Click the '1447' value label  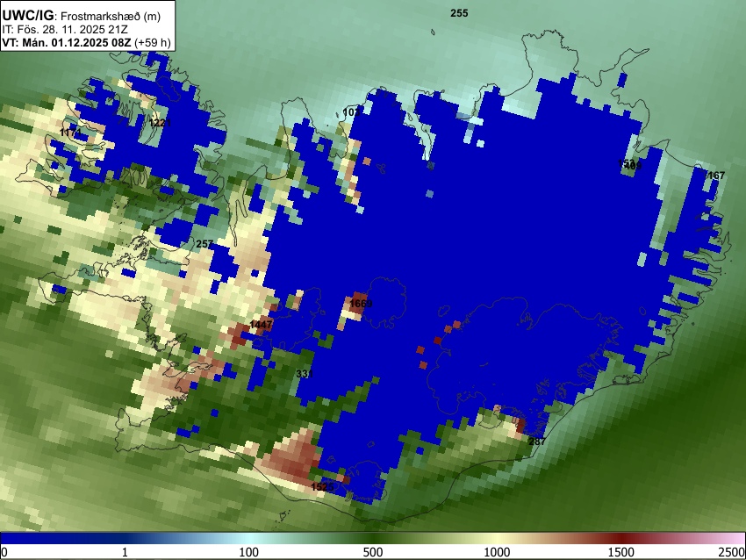tap(261, 325)
